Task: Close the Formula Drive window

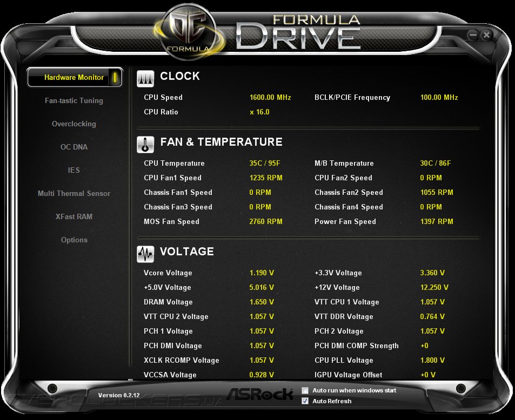Action: (x=486, y=35)
